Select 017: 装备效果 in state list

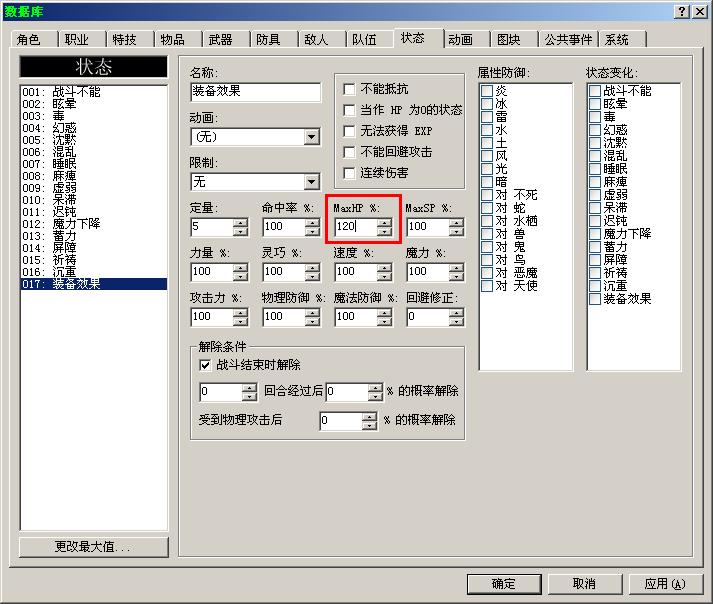click(x=94, y=284)
